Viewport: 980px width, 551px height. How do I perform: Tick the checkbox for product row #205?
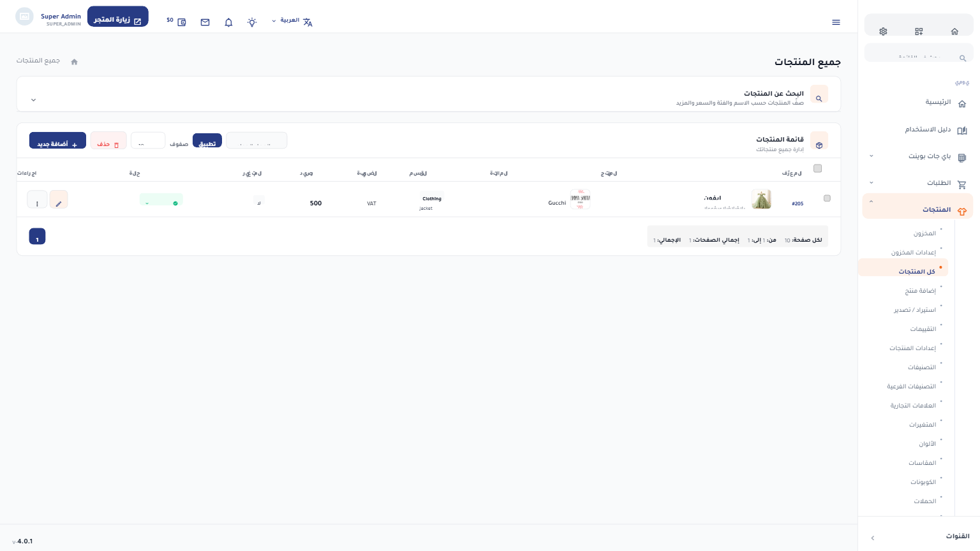click(x=827, y=198)
